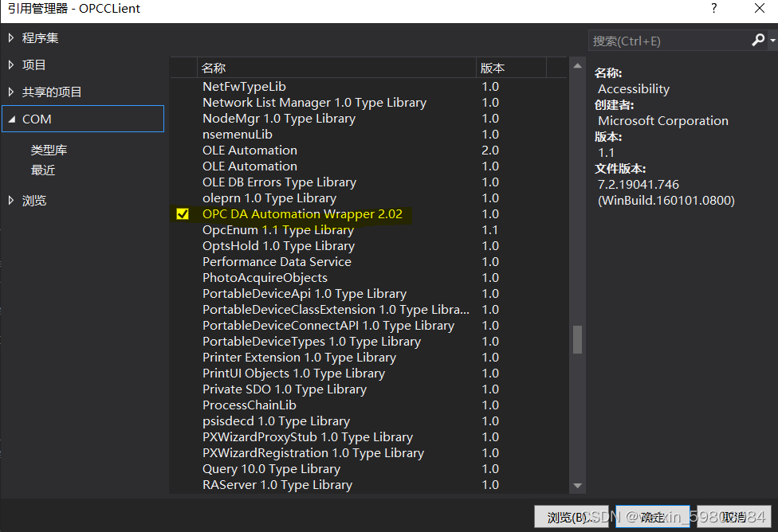Image resolution: width=778 pixels, height=532 pixels.
Task: Expand the 程序集 section
Action: 11,37
